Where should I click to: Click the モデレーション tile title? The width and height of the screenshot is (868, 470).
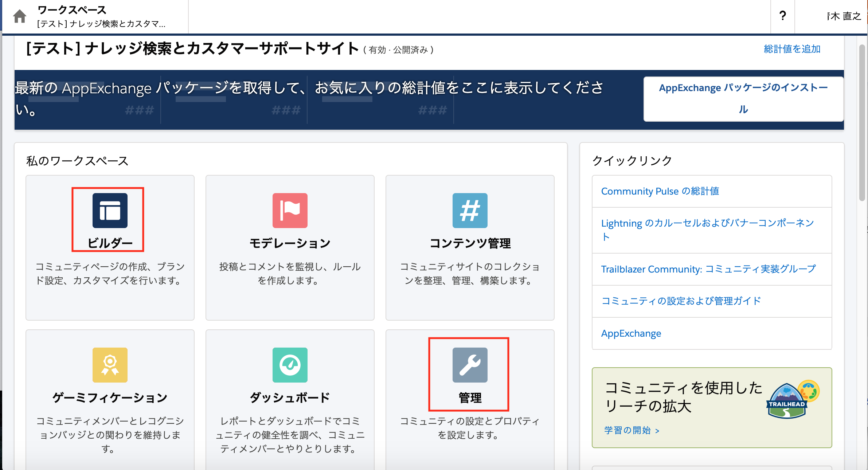click(x=290, y=243)
